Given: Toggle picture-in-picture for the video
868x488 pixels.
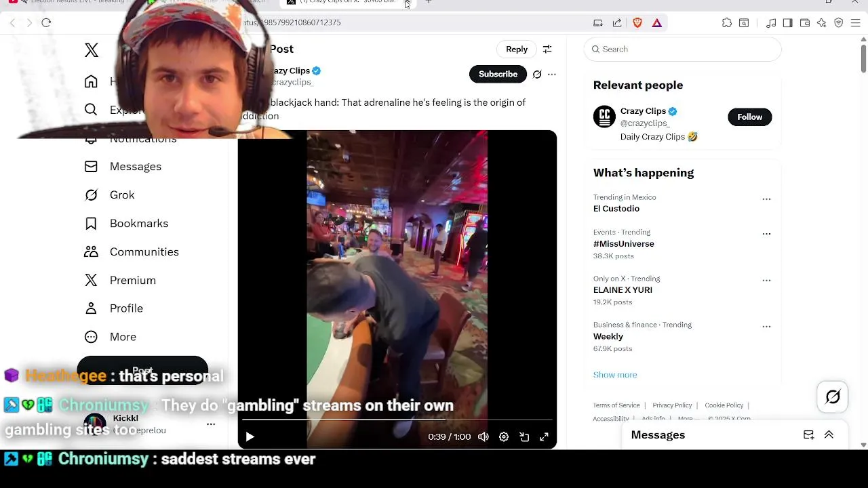Looking at the screenshot, I should pos(524,437).
